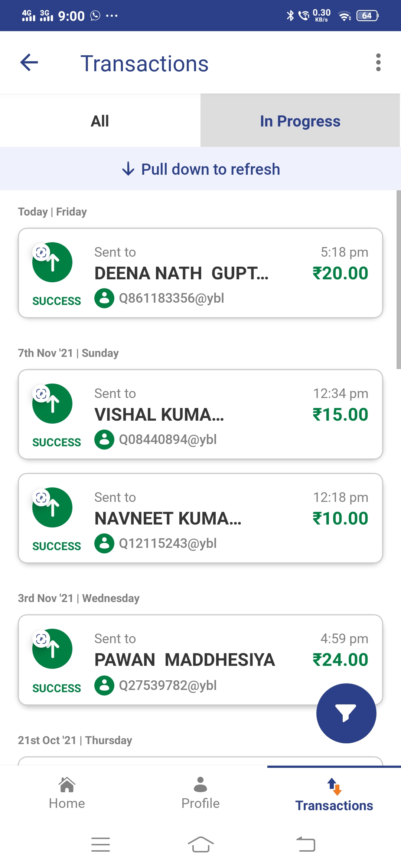Tap the Transactions arrows icon

[334, 786]
